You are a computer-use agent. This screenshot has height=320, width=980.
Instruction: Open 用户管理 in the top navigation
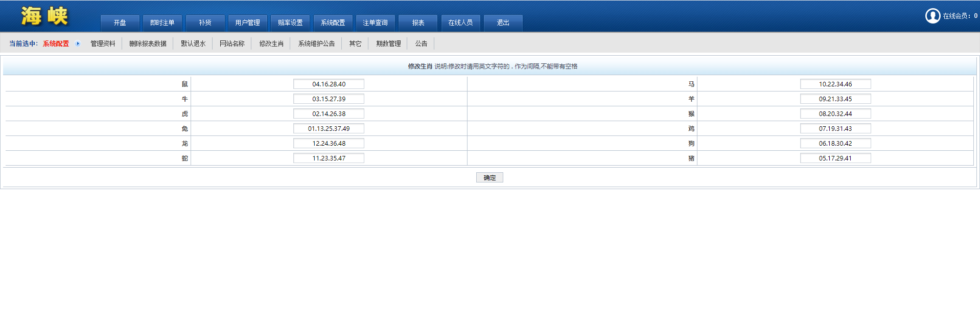tap(247, 23)
